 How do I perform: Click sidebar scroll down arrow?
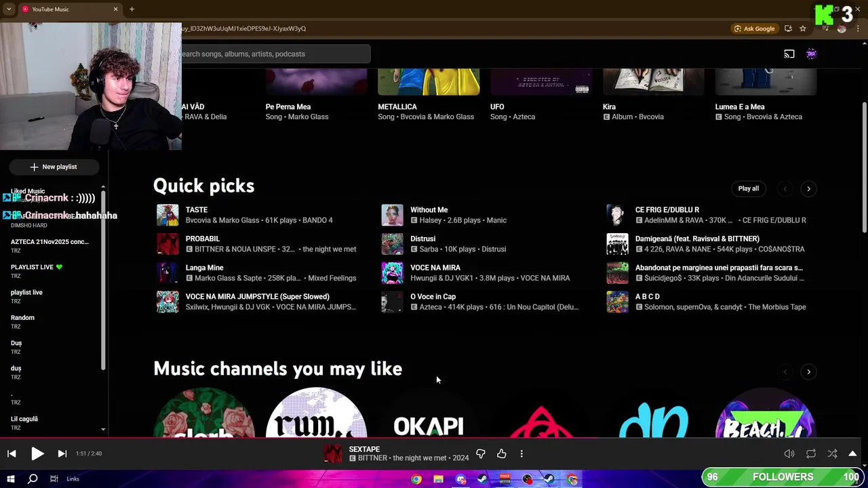103,429
